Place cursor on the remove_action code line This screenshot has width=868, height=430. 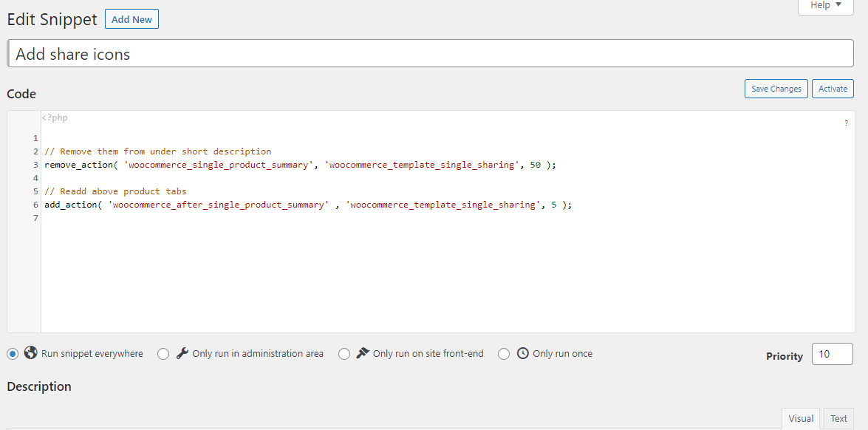coord(299,165)
